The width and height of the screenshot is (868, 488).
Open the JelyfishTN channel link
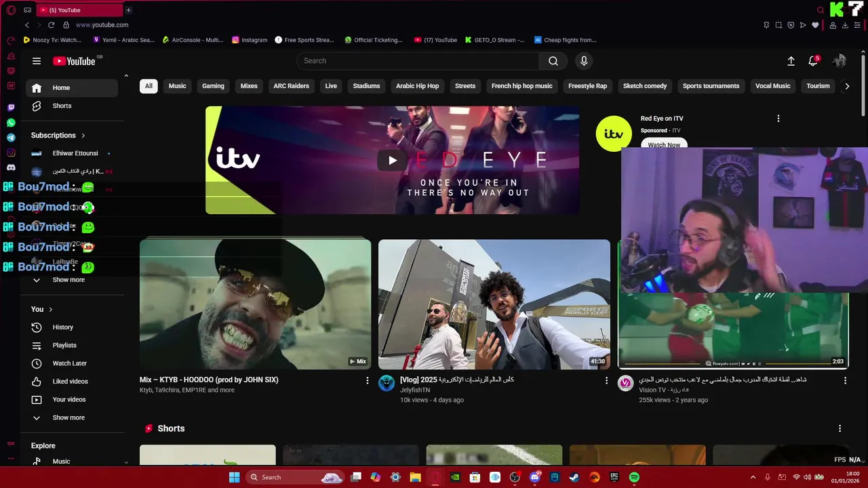pos(415,390)
